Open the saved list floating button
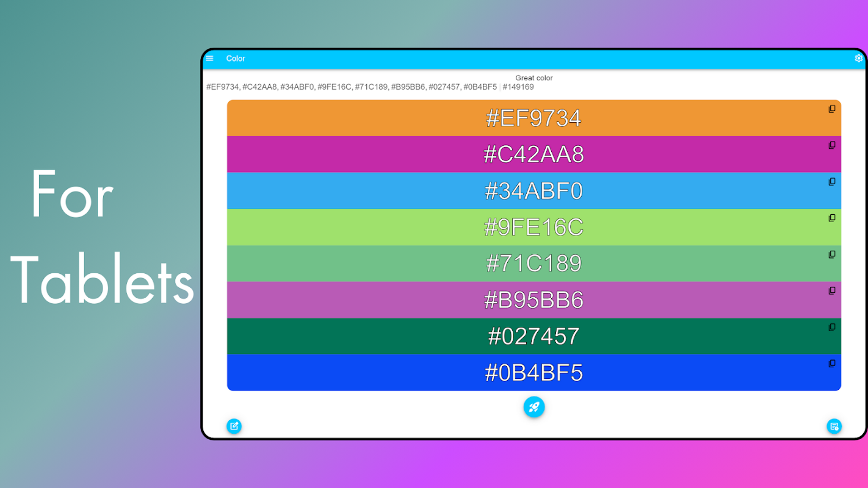Image resolution: width=868 pixels, height=488 pixels. (834, 426)
